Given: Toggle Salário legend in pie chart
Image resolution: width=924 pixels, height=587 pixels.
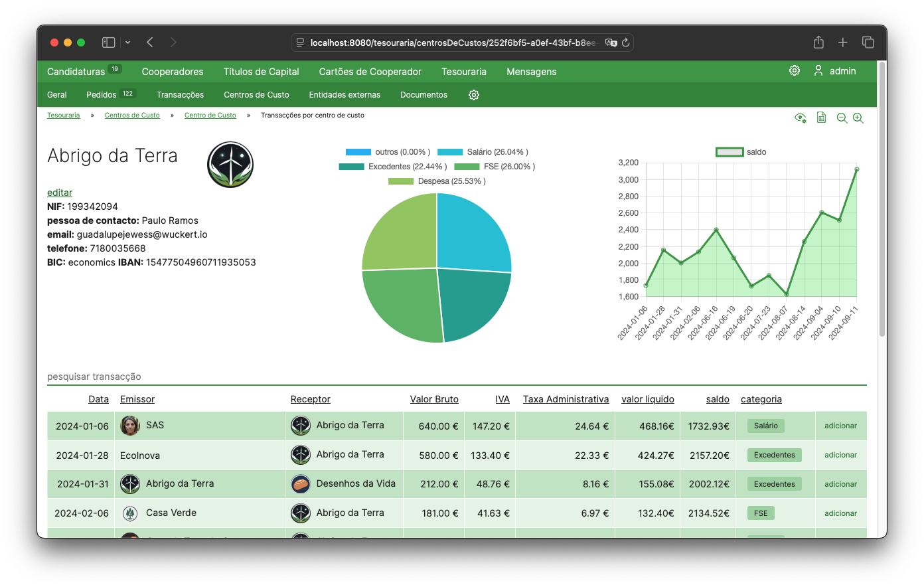Looking at the screenshot, I should pyautogui.click(x=483, y=152).
